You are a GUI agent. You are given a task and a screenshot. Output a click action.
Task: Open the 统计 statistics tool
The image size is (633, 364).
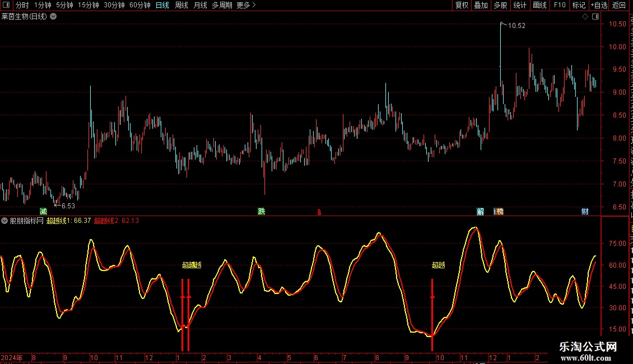(520, 5)
